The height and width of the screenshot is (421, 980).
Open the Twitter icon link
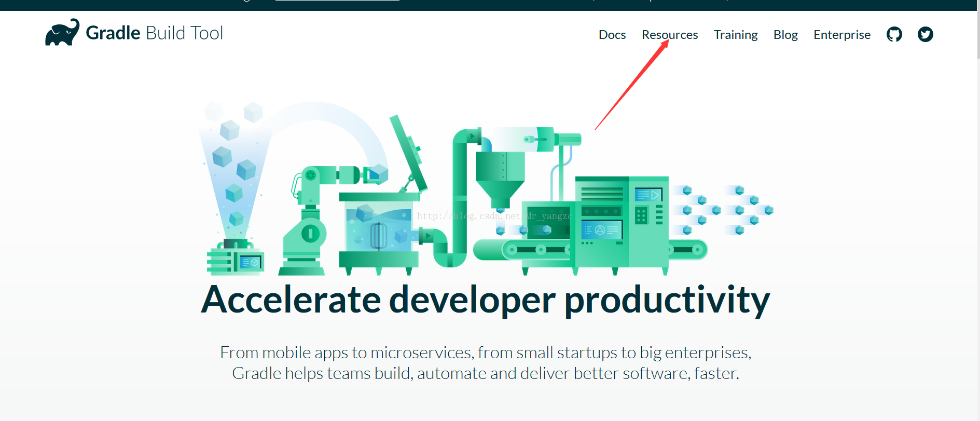click(926, 34)
